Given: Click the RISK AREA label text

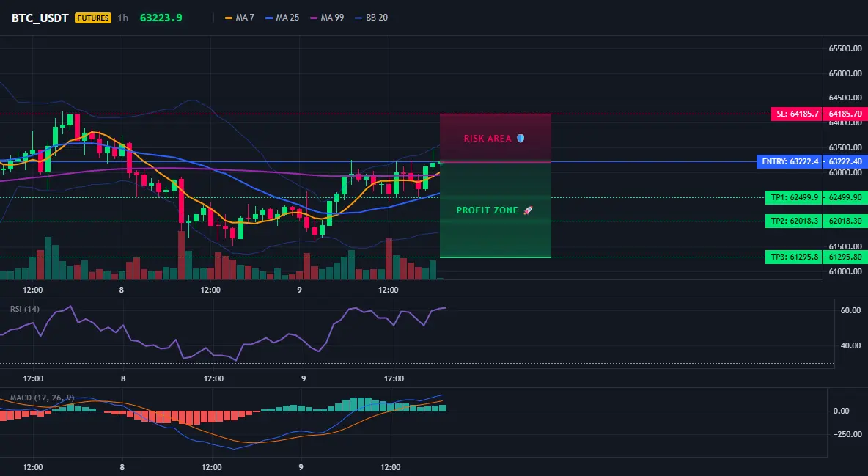Looking at the screenshot, I should click(x=488, y=139).
